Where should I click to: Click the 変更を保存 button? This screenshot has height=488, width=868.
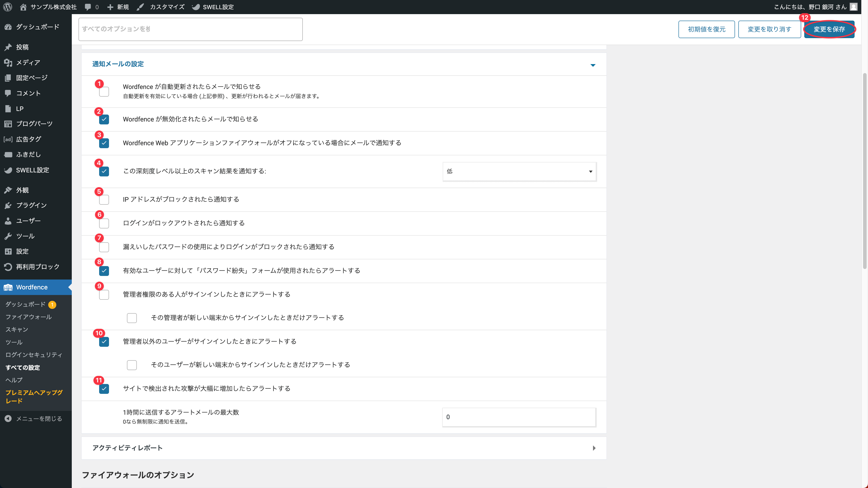[x=829, y=29]
